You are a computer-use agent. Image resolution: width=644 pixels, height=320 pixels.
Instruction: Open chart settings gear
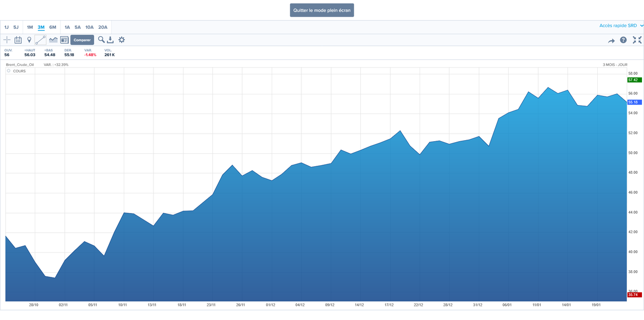coord(121,40)
